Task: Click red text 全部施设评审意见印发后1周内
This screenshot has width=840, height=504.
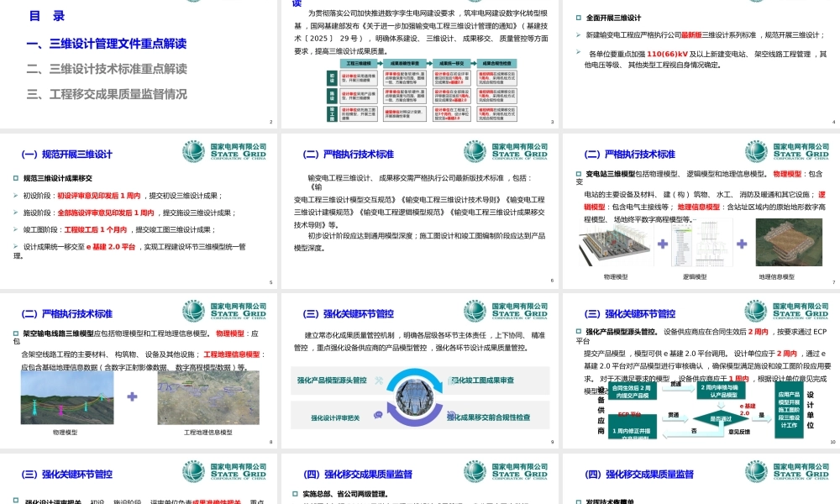Action: coord(106,213)
